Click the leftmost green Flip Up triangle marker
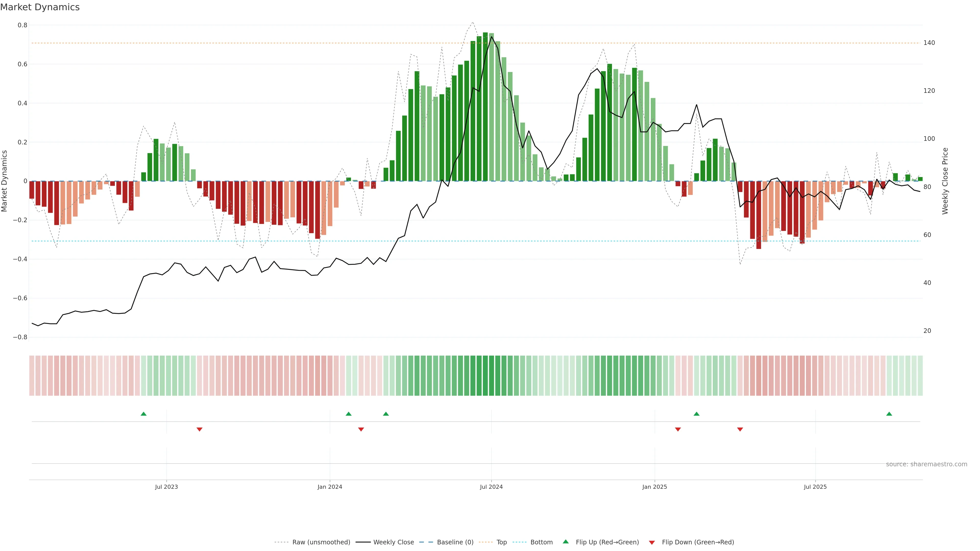 [143, 414]
